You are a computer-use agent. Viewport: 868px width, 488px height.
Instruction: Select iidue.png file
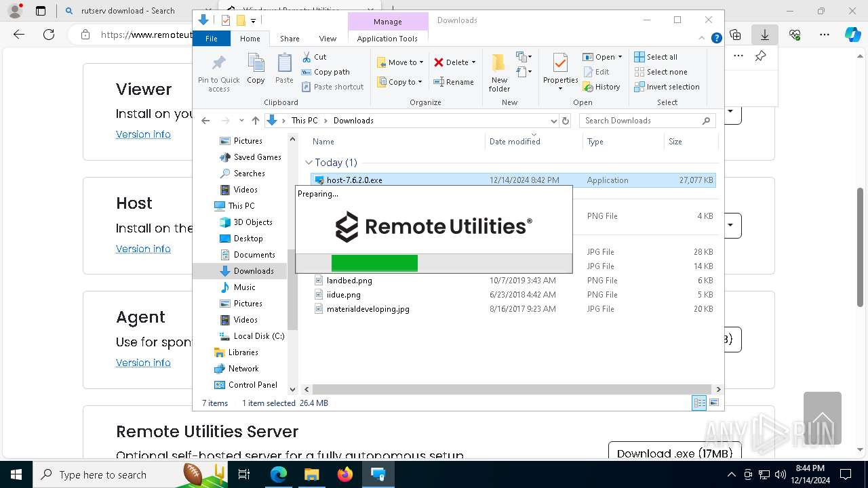point(343,295)
